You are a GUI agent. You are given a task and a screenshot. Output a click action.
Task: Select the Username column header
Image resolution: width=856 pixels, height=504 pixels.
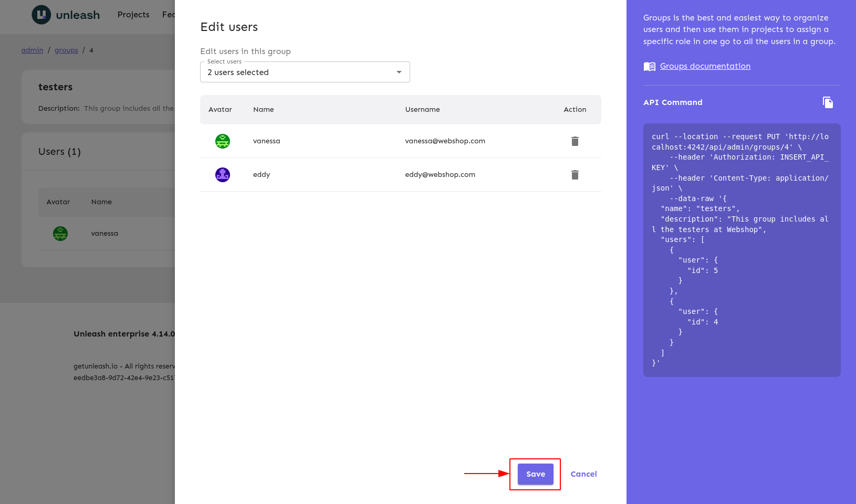(x=422, y=109)
